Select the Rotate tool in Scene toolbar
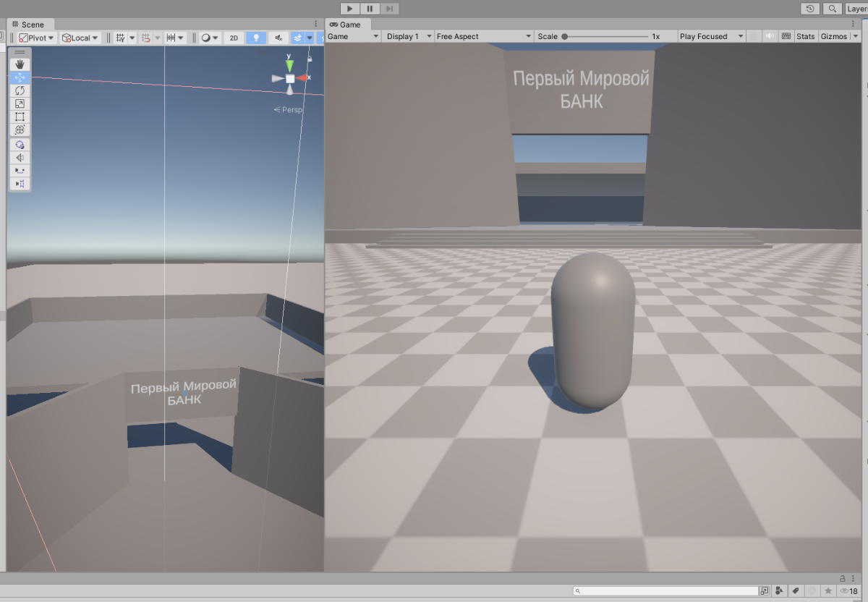Image resolution: width=868 pixels, height=602 pixels. point(20,90)
